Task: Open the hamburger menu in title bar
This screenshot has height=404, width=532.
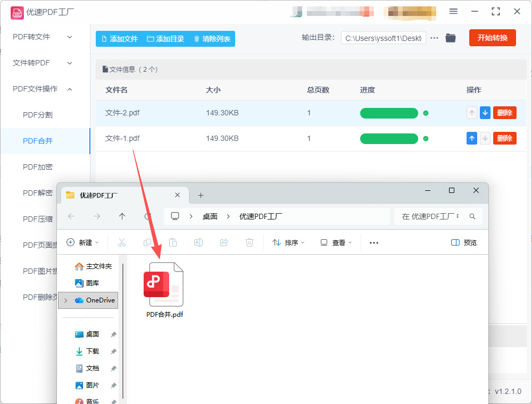Action: click(x=453, y=12)
